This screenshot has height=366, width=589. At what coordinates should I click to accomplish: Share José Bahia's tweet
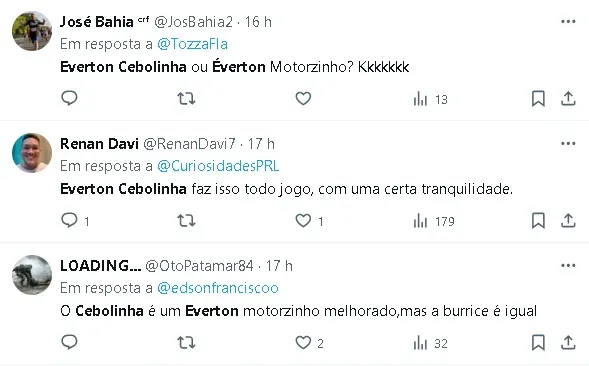point(568,99)
